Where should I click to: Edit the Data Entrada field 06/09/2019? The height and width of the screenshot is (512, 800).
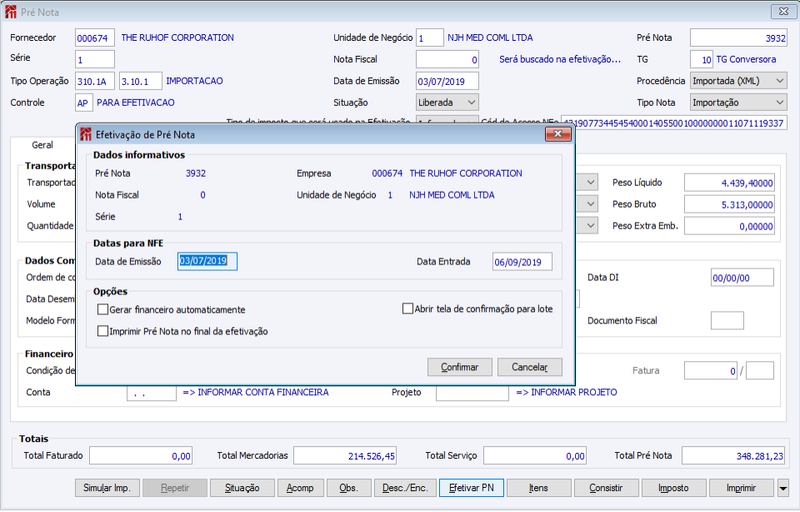(522, 262)
